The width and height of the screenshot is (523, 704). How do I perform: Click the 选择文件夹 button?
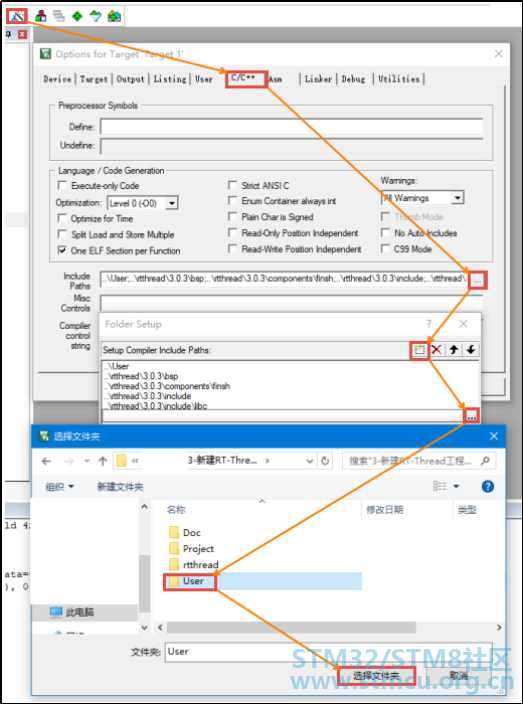click(376, 676)
